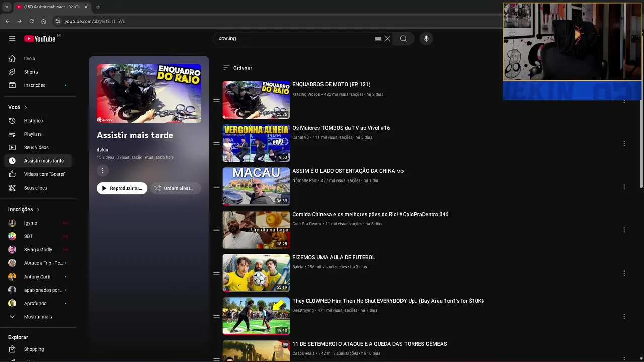
Task: Expand Mostrar mais subscriptions list
Action: (x=39, y=317)
